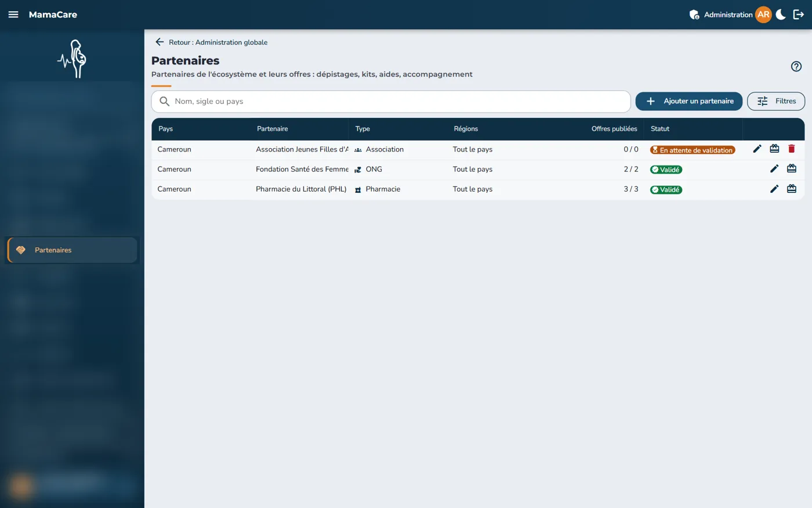Toggle dark mode moon icon
The height and width of the screenshot is (508, 812).
781,15
